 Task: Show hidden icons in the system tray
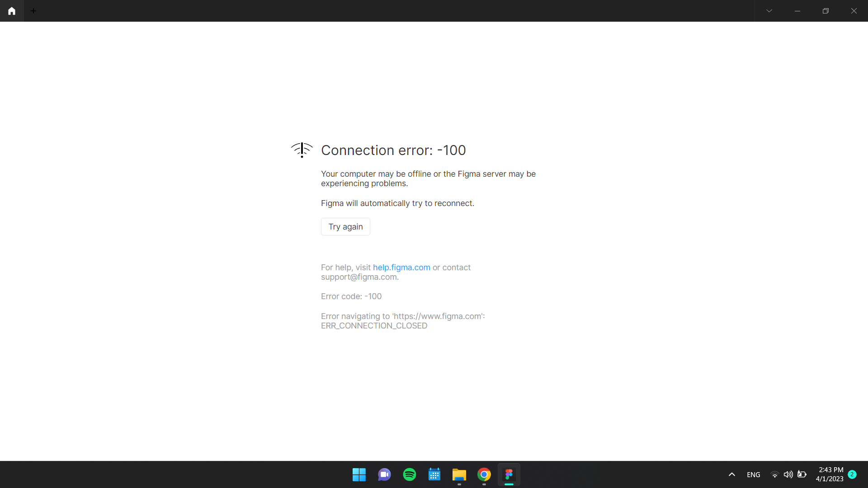tap(732, 474)
